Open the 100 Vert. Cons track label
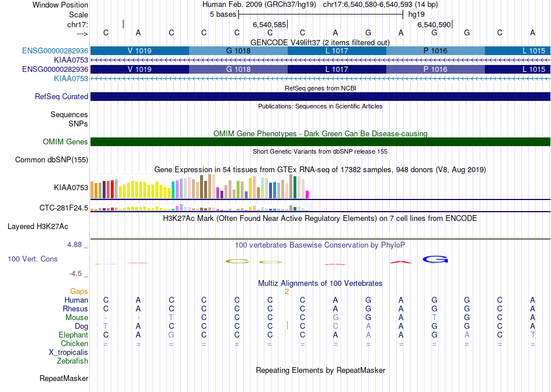The image size is (551, 392). 32,259
